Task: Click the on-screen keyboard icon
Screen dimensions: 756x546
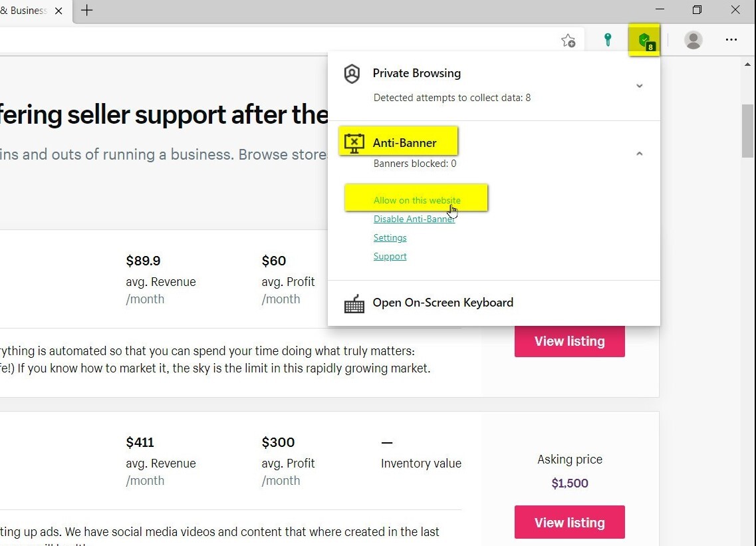Action: pos(354,304)
